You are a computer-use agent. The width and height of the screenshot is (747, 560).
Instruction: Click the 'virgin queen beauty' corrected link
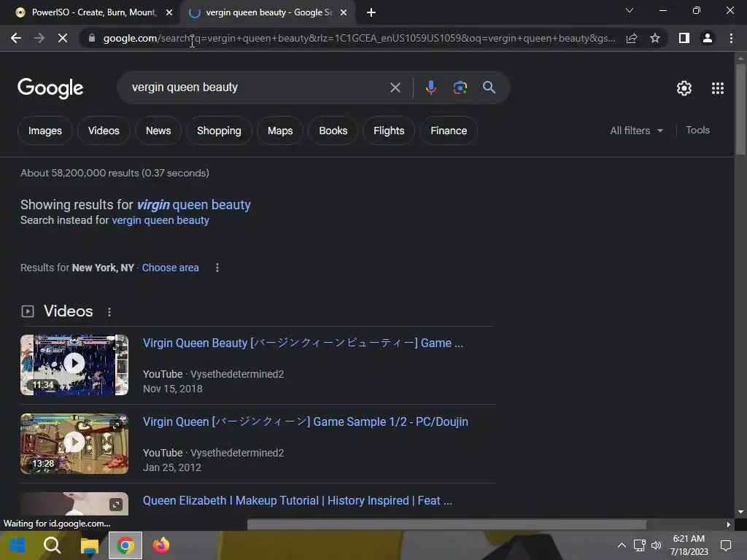(193, 205)
